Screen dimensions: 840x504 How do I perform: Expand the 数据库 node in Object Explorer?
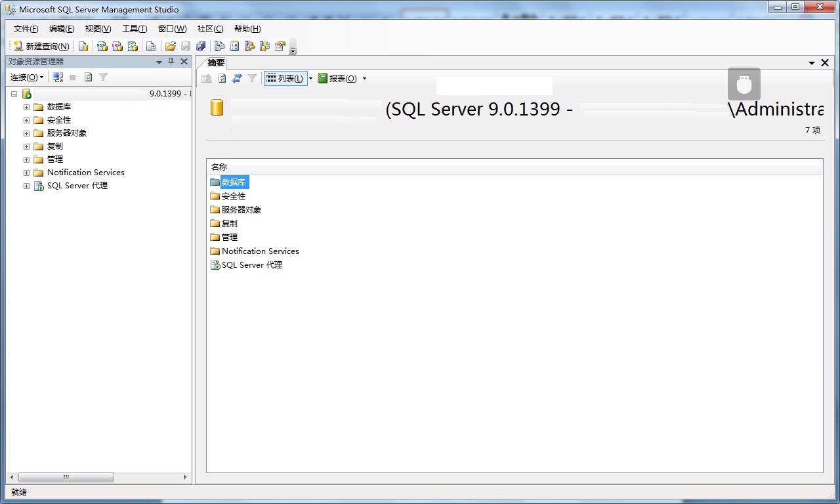pyautogui.click(x=26, y=107)
